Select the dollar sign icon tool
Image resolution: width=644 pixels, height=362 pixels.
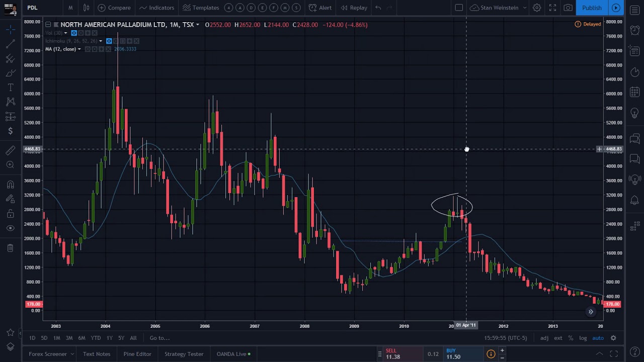10,131
